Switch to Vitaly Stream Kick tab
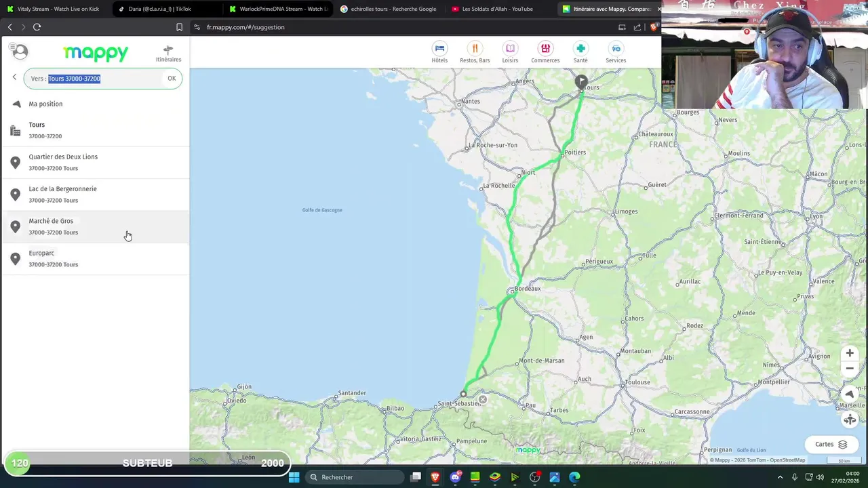This screenshot has width=868, height=488. pyautogui.click(x=54, y=9)
